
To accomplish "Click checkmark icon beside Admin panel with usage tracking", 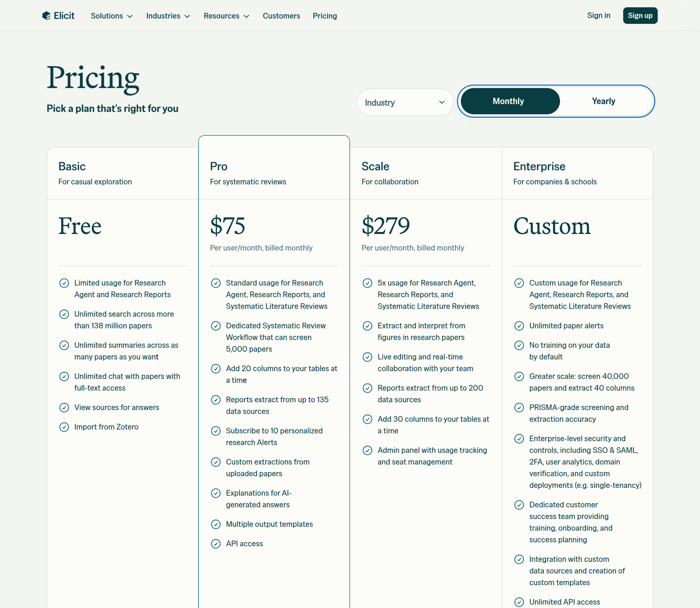I will [367, 450].
